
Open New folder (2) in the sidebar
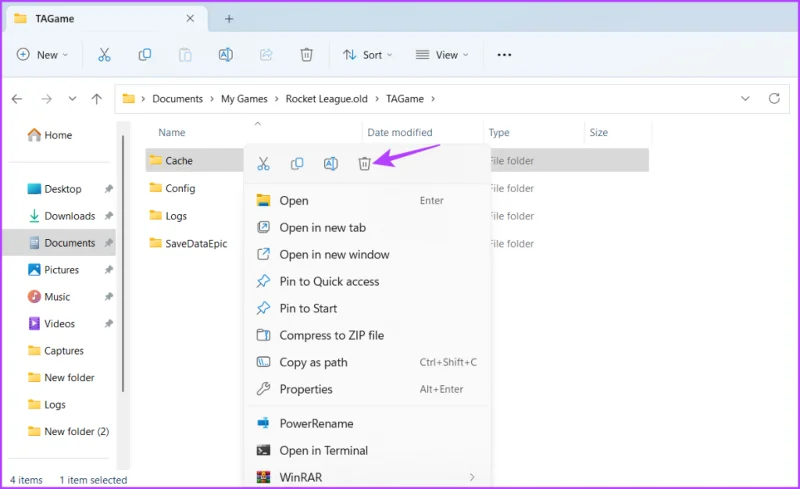69,431
